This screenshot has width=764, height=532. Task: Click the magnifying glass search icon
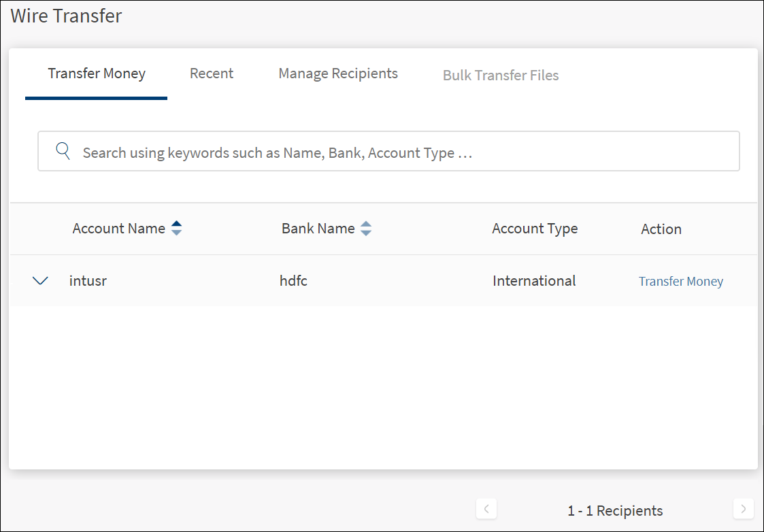point(63,151)
